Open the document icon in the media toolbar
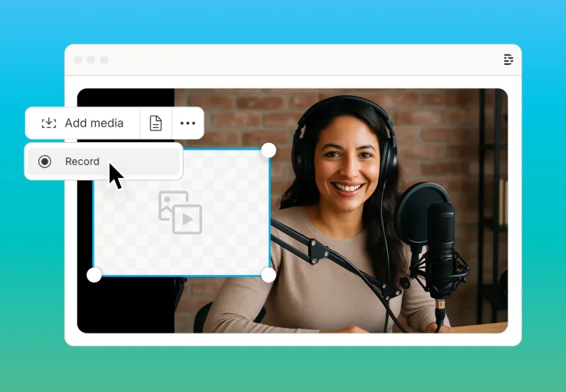 click(x=155, y=123)
